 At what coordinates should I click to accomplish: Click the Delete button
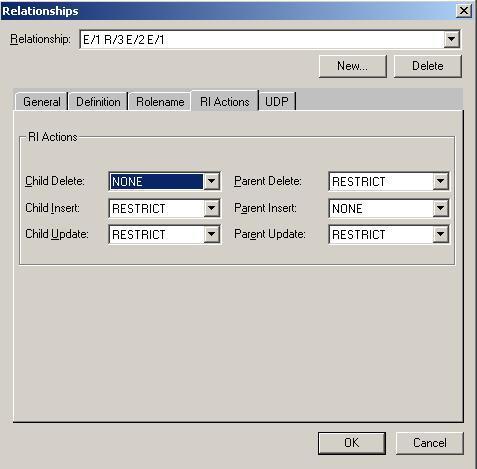(428, 66)
